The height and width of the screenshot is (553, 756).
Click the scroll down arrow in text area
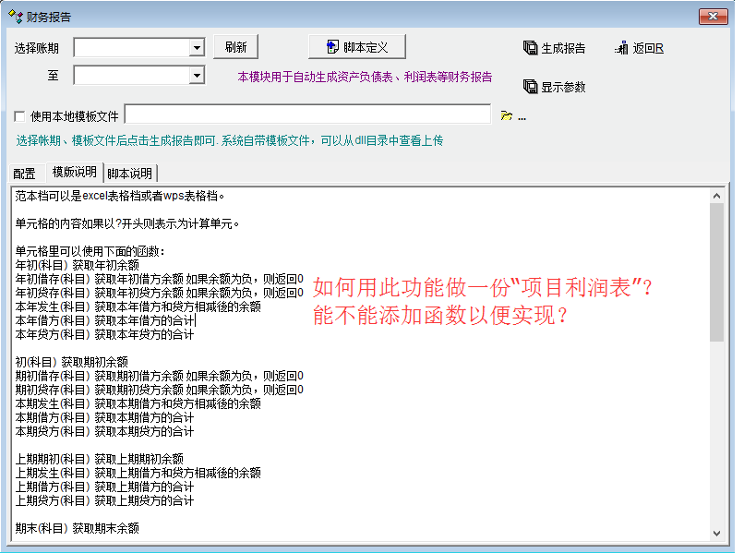click(x=716, y=533)
